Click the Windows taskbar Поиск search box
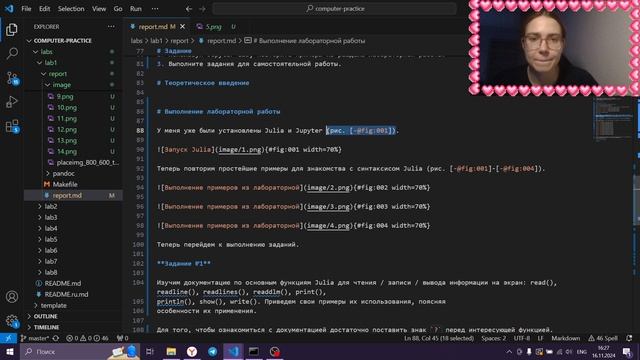 [80, 351]
